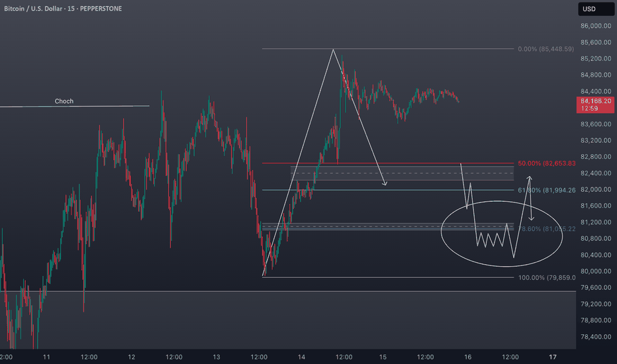
Task: Click the 84,400.00 price axis label
Action: pyautogui.click(x=596, y=91)
